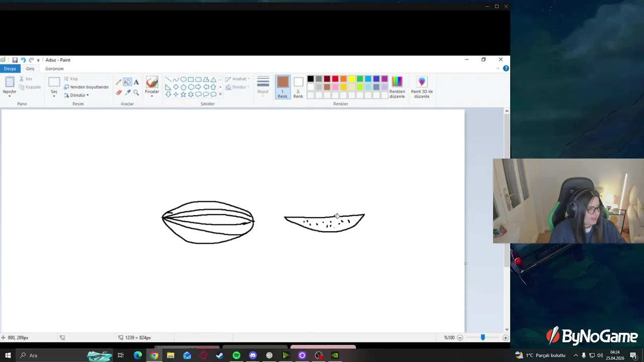Choose the Down arrow shape
The width and height of the screenshot is (644, 362).
168,95
